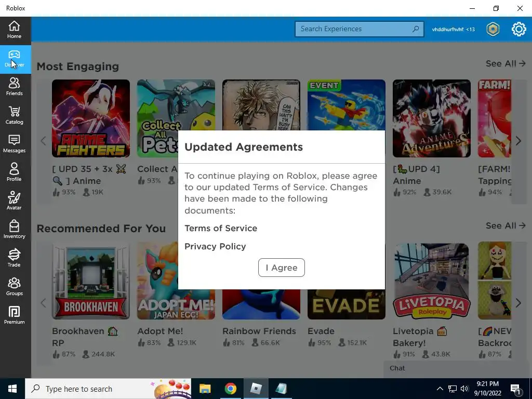
Task: Click the Robux hexagon icon
Action: (x=493, y=29)
